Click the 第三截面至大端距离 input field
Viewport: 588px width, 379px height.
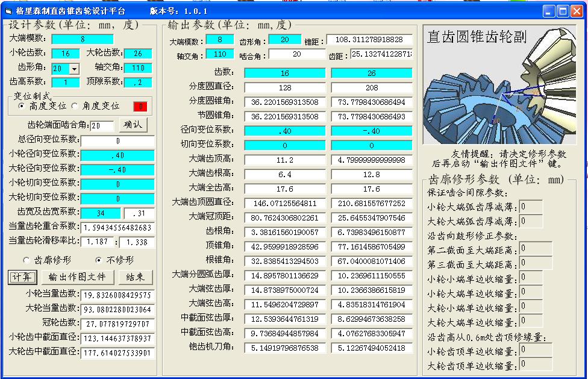[x=536, y=263]
